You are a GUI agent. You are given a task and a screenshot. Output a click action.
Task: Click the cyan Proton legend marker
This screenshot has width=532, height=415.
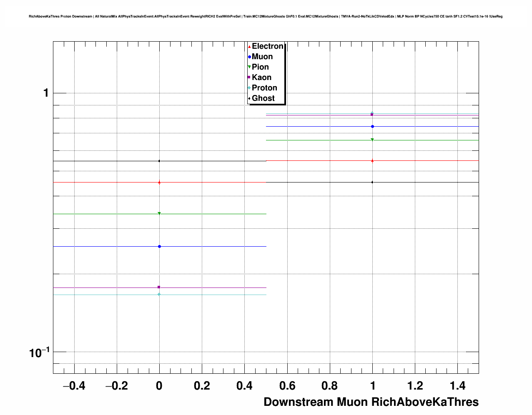249,88
